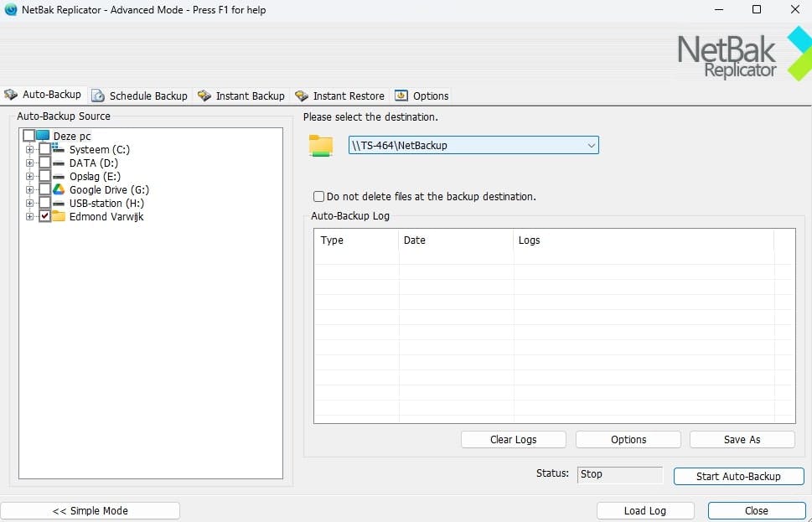Expand the Systeem (C:) tree node

pos(30,150)
